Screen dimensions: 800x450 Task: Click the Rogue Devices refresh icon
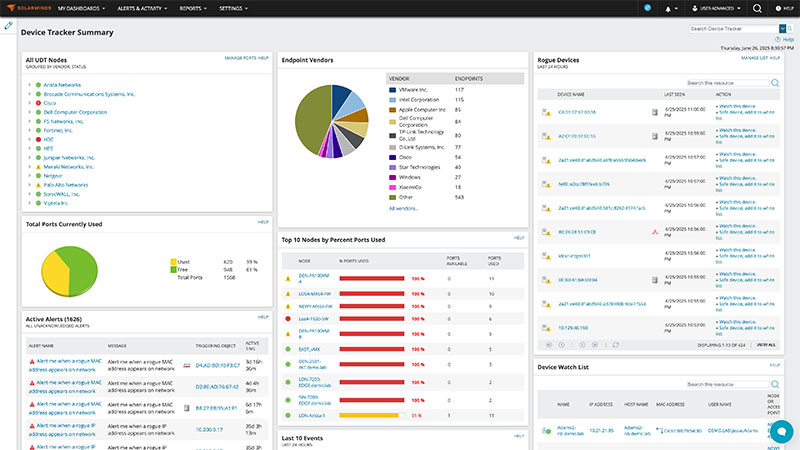tap(616, 345)
